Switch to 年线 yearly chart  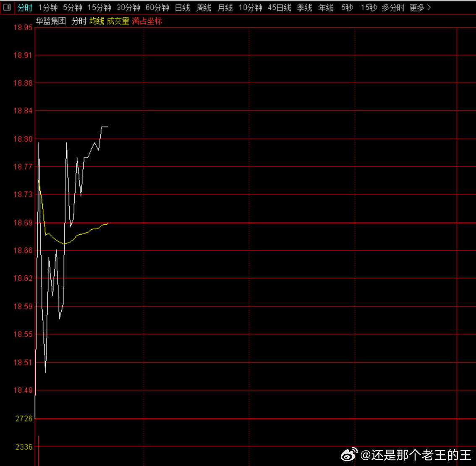coord(326,8)
